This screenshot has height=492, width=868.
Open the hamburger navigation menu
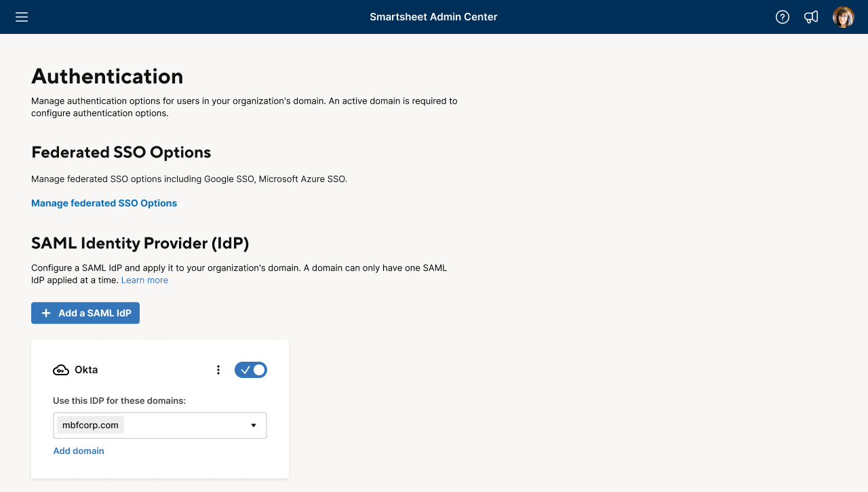tap(21, 17)
